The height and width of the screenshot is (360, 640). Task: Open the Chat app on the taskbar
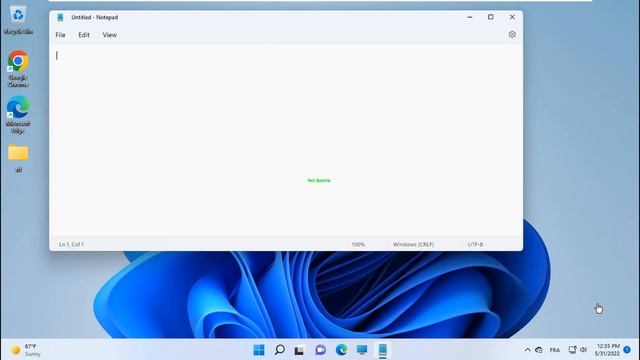320,350
